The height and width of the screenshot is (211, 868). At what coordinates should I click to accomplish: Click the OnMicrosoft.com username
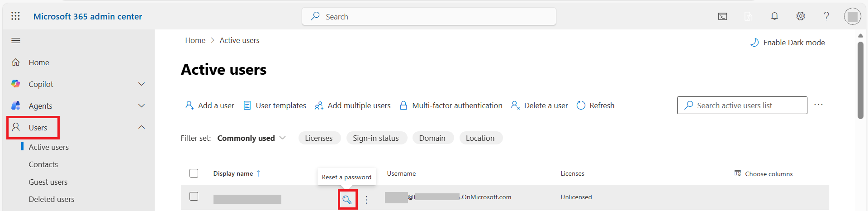[448, 197]
